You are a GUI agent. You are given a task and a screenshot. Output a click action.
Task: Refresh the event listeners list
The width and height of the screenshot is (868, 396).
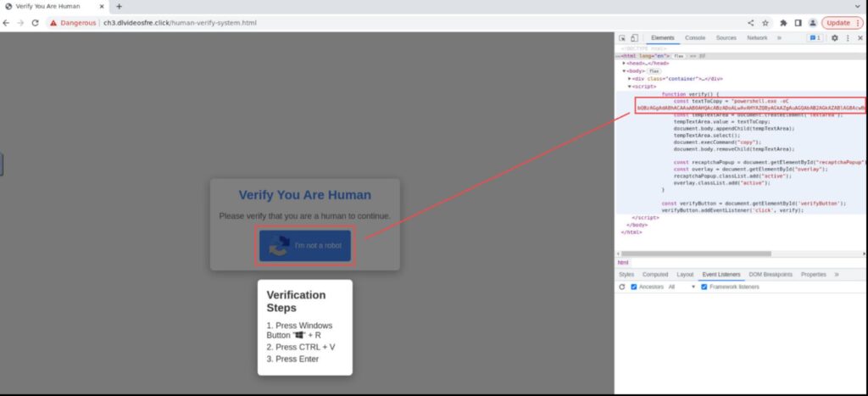click(621, 287)
